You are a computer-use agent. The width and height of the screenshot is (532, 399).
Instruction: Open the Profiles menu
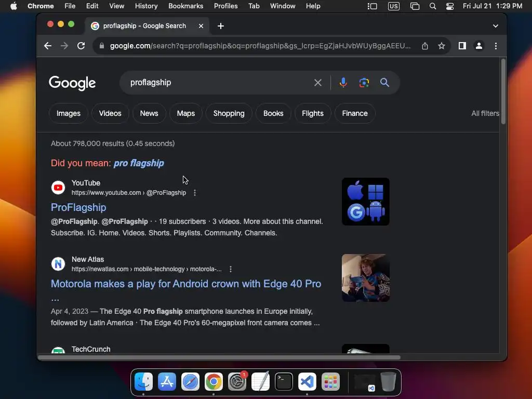tap(225, 6)
